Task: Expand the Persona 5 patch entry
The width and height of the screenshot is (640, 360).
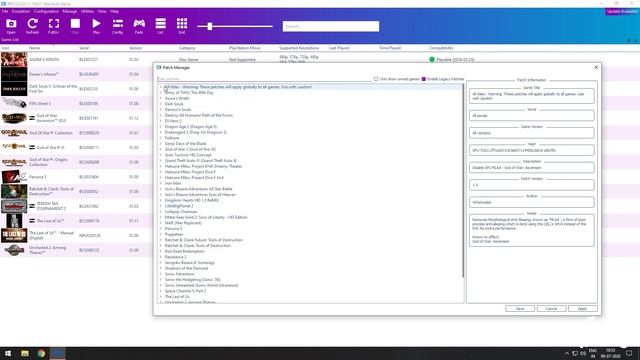Action: (160, 229)
